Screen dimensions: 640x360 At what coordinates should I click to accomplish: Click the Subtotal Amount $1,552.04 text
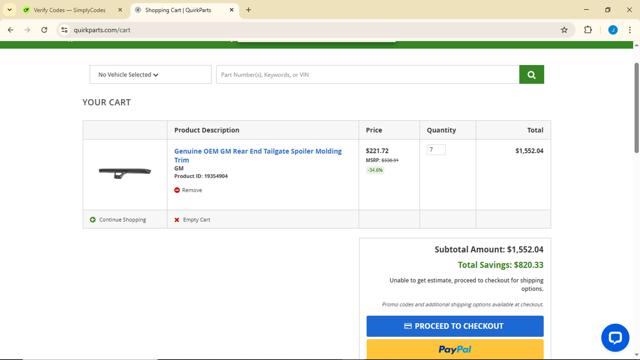coord(489,249)
